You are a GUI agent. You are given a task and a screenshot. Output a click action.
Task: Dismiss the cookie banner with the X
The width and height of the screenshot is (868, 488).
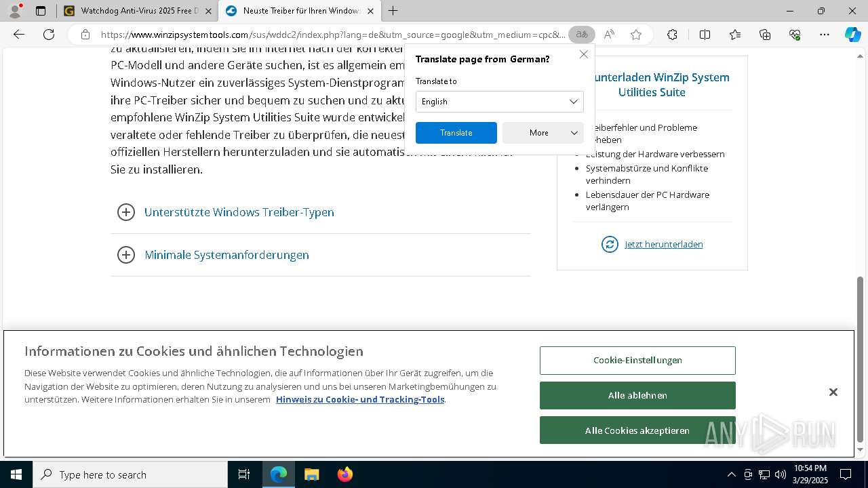tap(833, 392)
